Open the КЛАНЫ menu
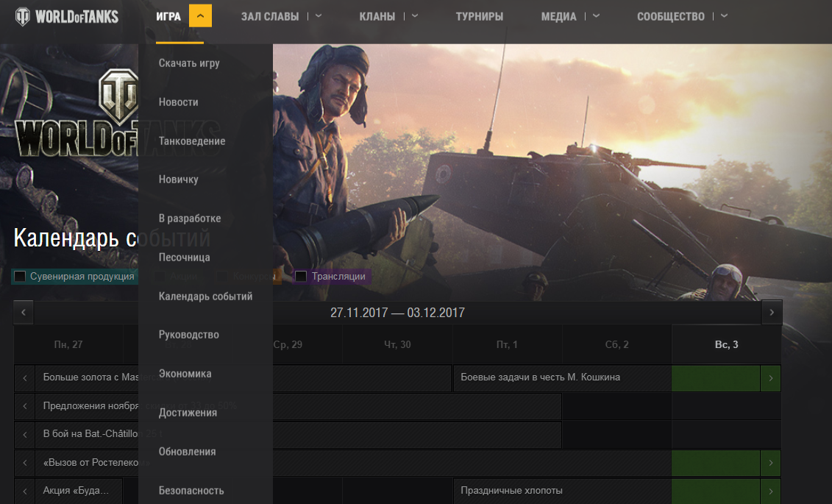 377,16
